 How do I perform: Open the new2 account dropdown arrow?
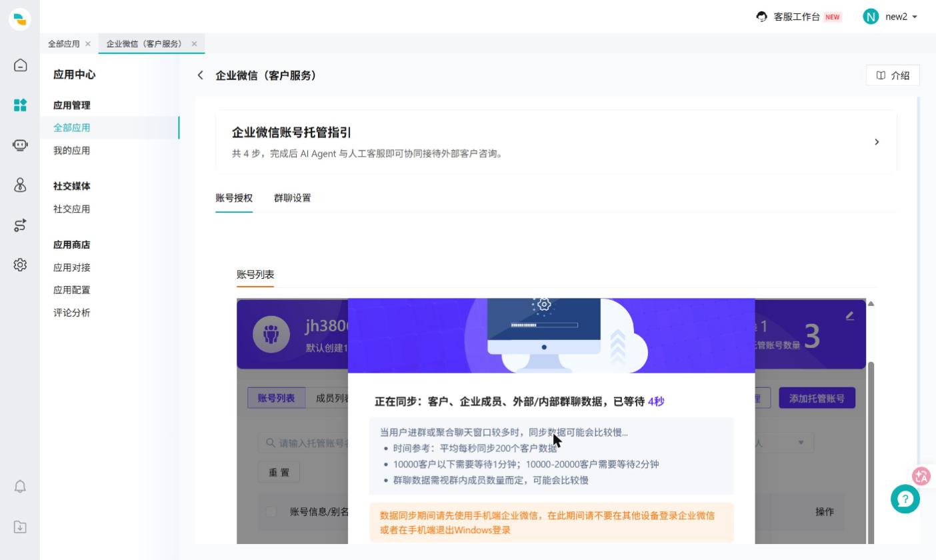pyautogui.click(x=915, y=17)
